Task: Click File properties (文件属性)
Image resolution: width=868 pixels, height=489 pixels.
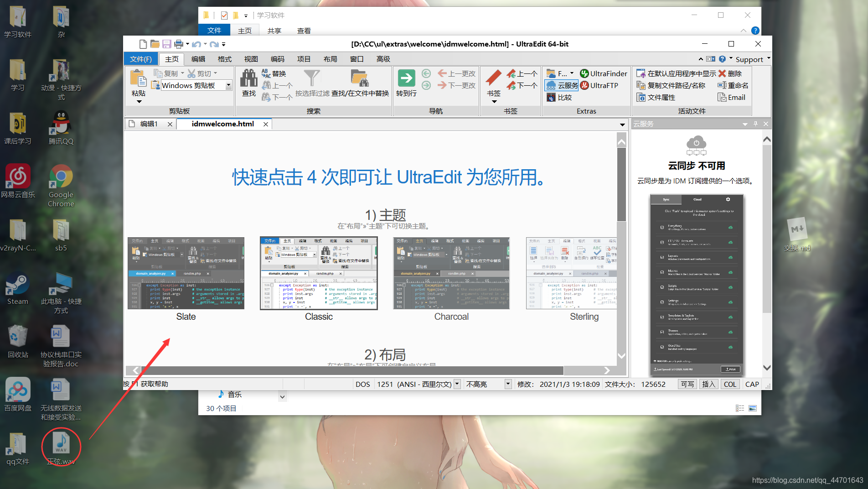Action: [656, 97]
